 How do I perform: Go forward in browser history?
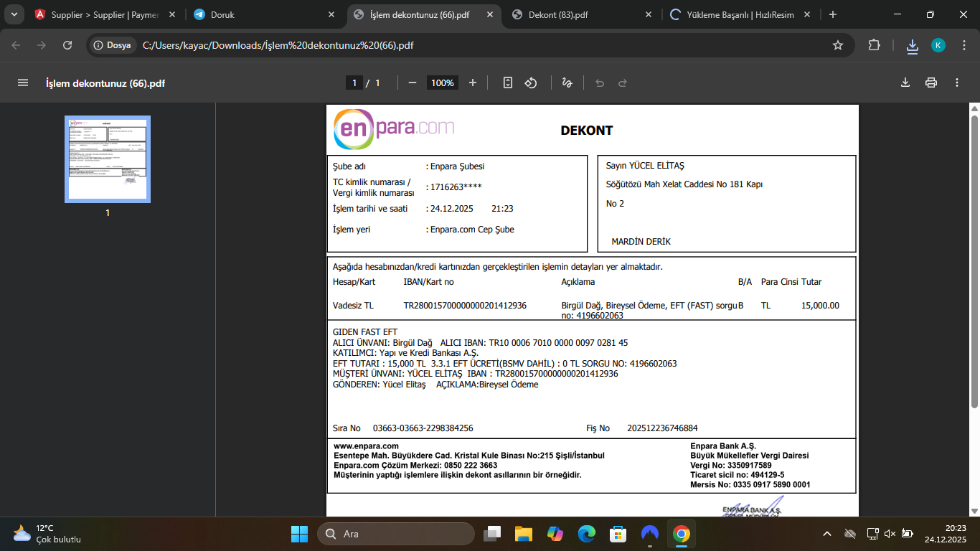click(42, 45)
